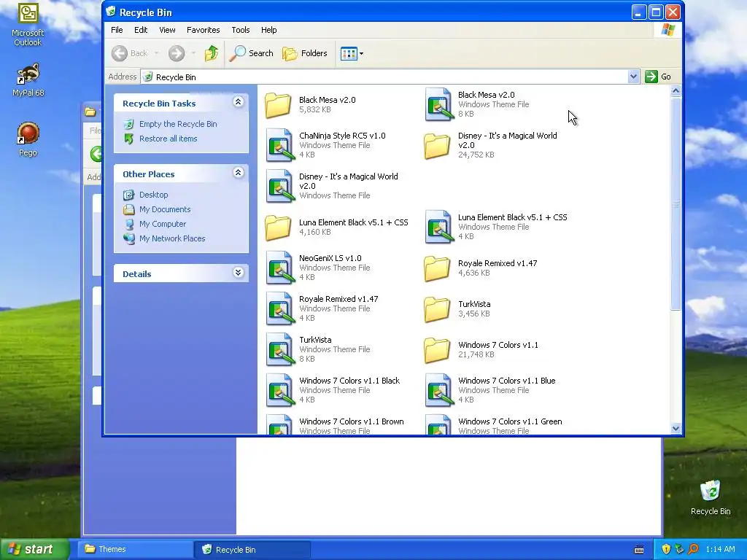Click the Address bar field
The width and height of the screenshot is (747, 560).
tap(384, 77)
